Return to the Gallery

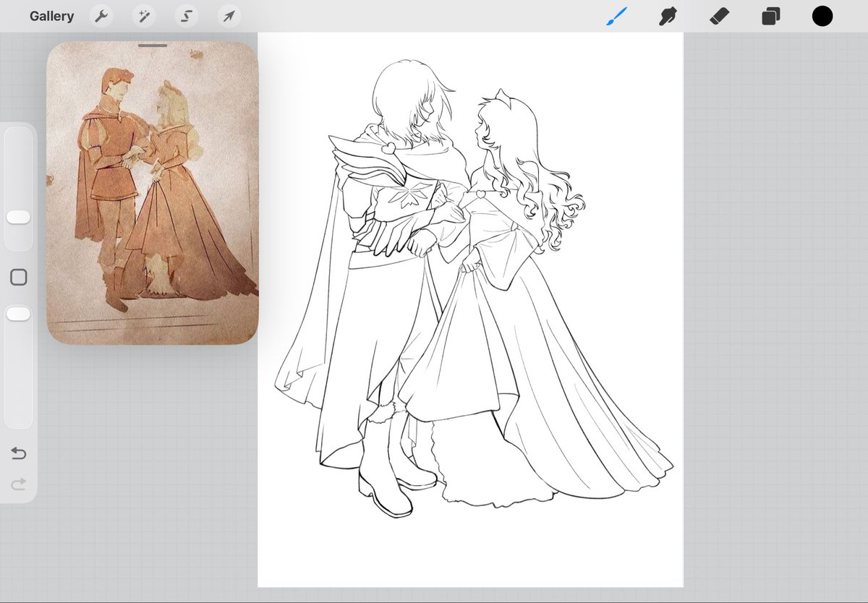[51, 16]
